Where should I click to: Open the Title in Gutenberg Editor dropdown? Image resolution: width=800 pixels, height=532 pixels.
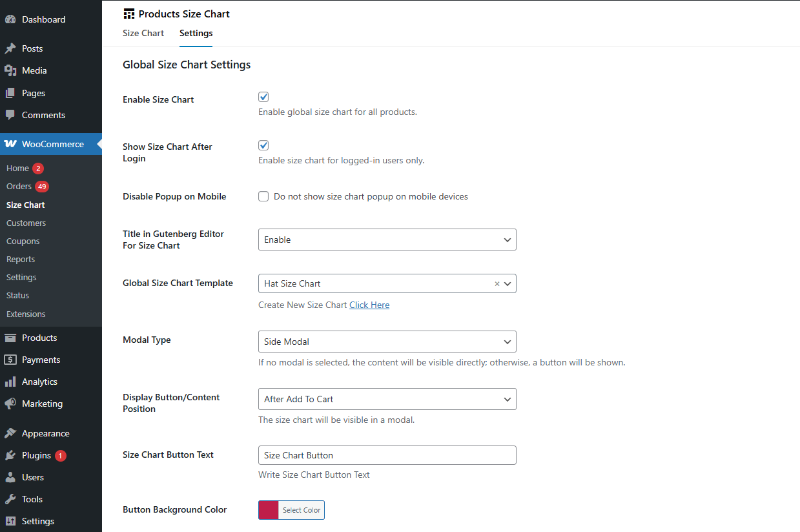[x=387, y=240]
